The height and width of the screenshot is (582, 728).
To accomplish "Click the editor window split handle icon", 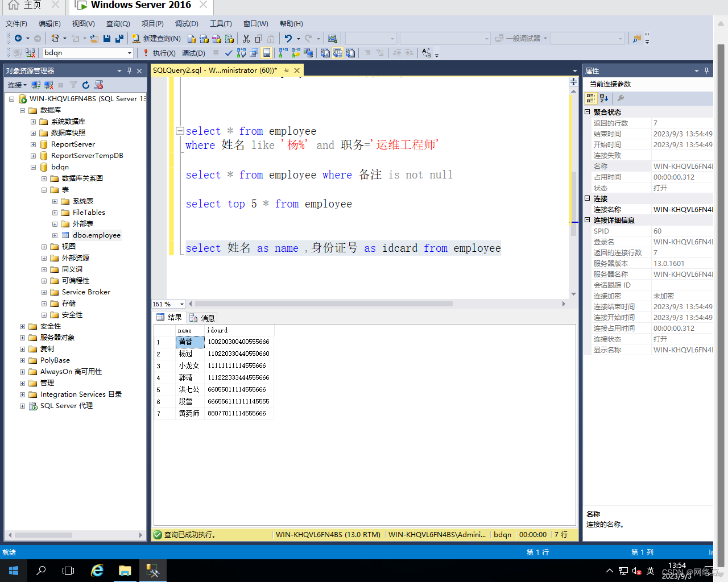I will pyautogui.click(x=573, y=82).
